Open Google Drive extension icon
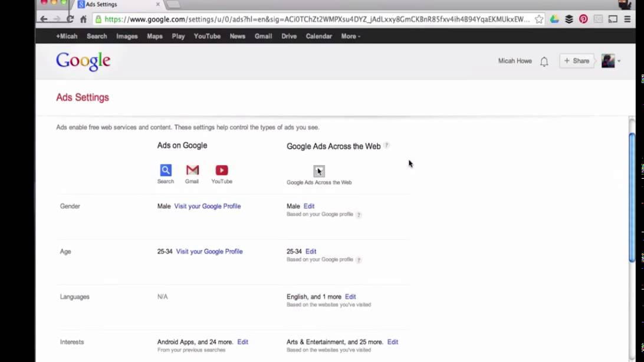 [x=554, y=19]
